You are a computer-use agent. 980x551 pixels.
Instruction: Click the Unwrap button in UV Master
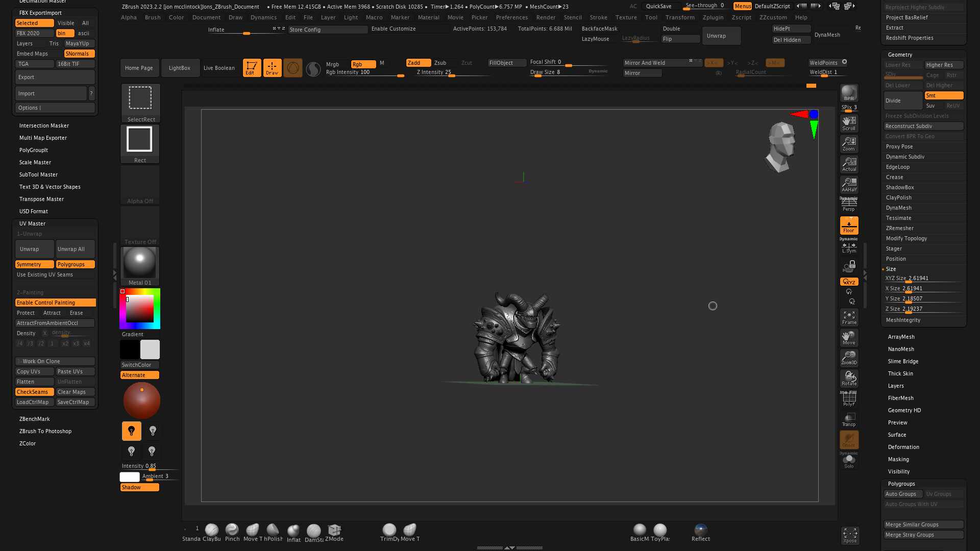[34, 249]
